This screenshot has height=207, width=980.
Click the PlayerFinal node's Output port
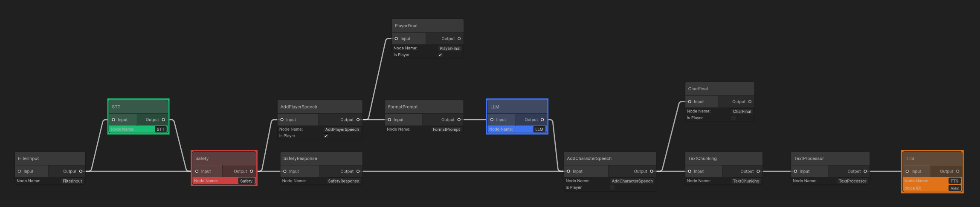[x=459, y=39]
